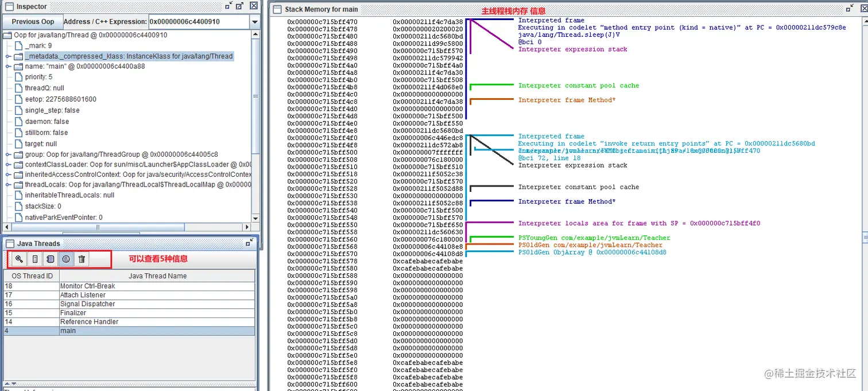Select the target: null tree row
The height and width of the screenshot is (391, 868).
tap(41, 144)
